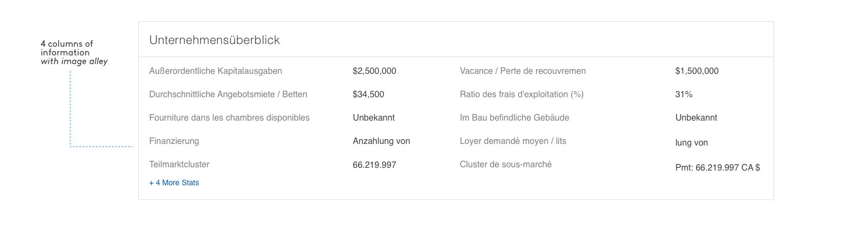
Task: Click the Vacance / Perte de recouvremen label
Action: point(522,71)
